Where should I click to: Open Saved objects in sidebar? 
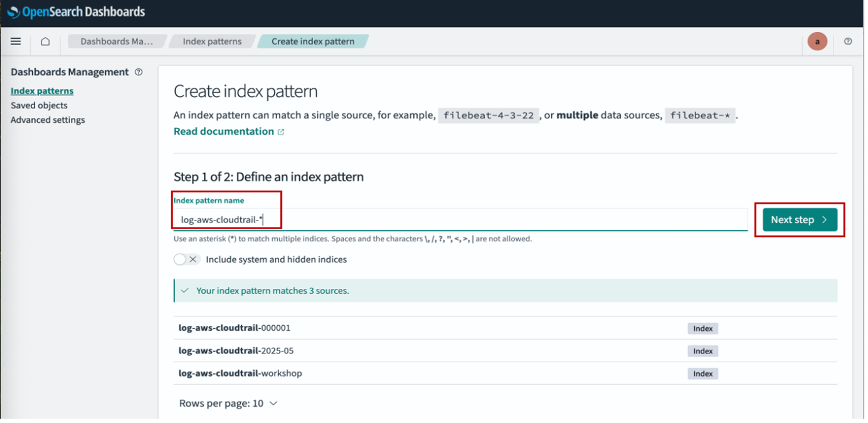[x=39, y=105]
